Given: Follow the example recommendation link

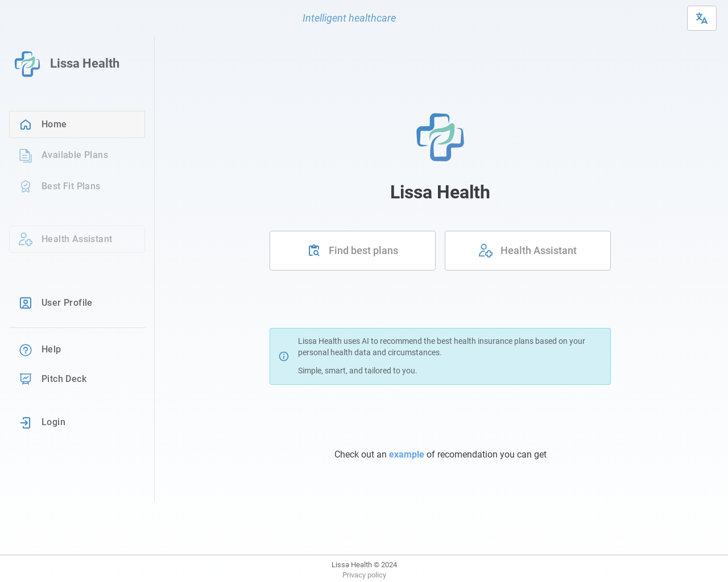Looking at the screenshot, I should point(406,455).
